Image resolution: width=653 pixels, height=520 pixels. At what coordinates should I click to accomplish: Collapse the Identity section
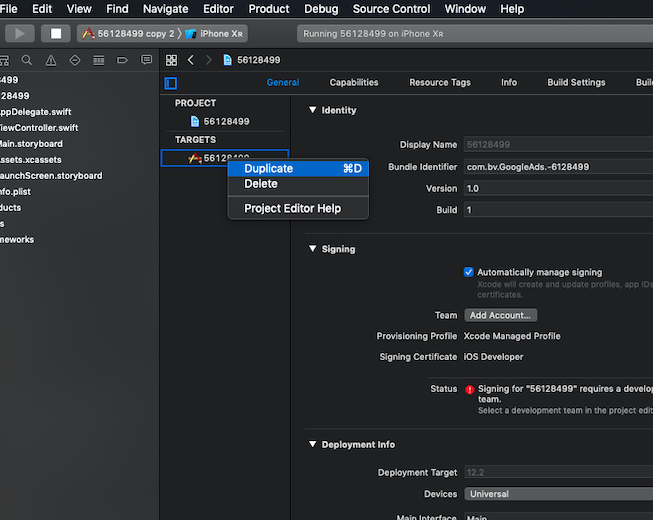tap(312, 110)
